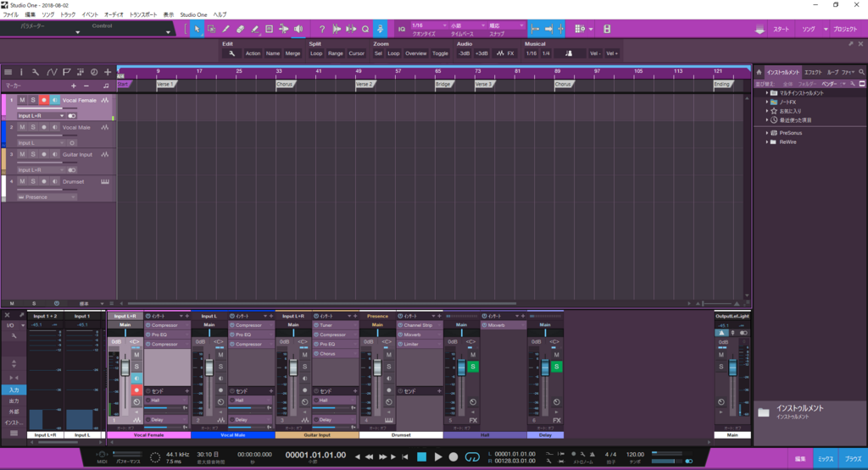Open the トラック menu
The image size is (868, 470).
pyautogui.click(x=68, y=14)
